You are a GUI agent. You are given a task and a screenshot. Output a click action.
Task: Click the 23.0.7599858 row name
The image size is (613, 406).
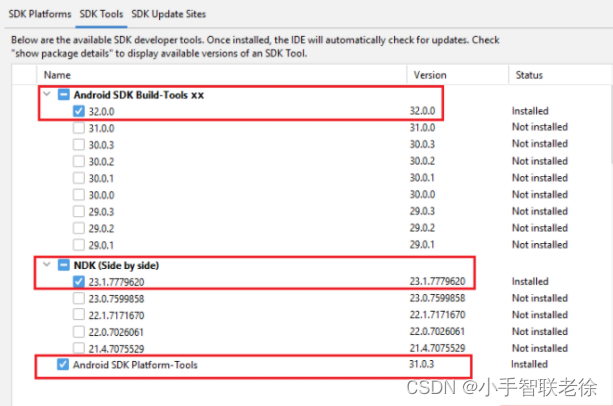coord(117,299)
